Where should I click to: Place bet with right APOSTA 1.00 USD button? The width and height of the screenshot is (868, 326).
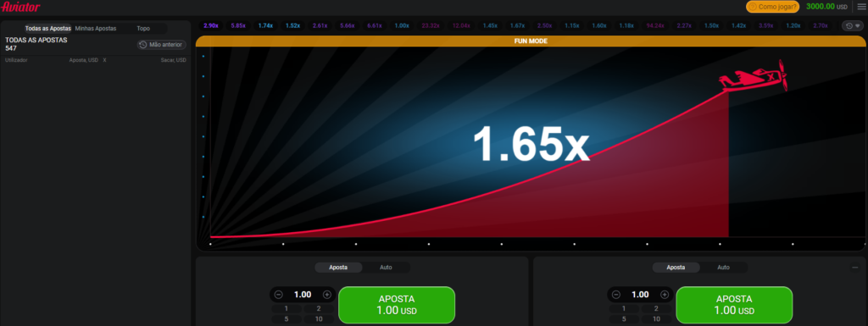[x=734, y=305]
